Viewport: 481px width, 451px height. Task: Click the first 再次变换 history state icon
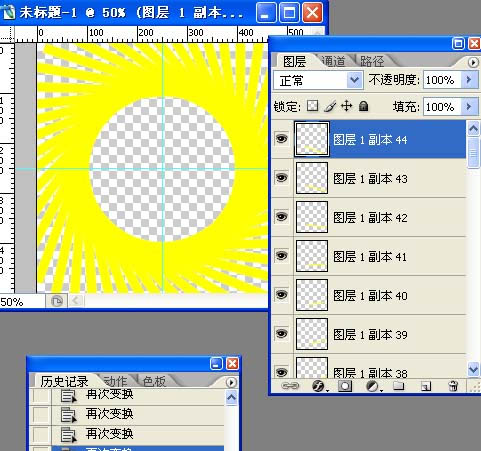[69, 395]
